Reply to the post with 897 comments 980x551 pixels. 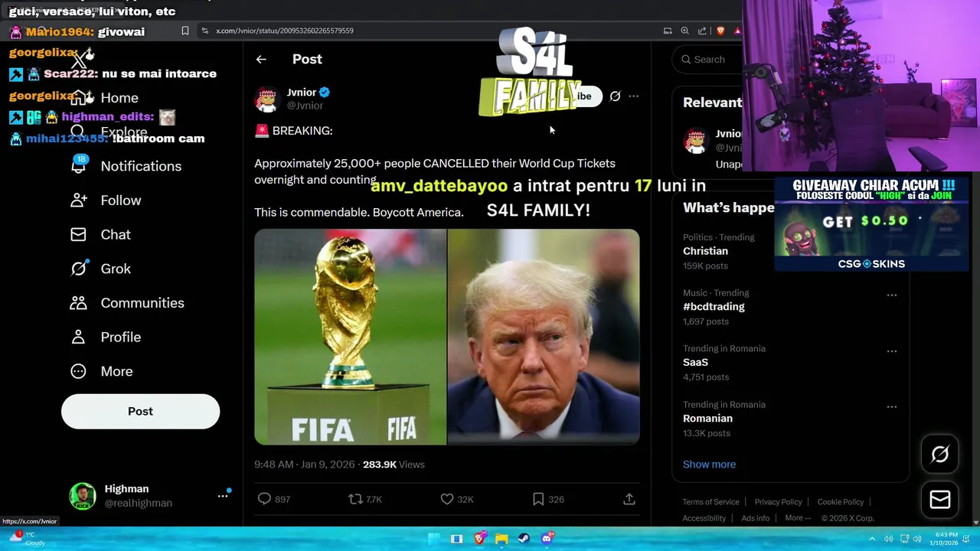(273, 499)
